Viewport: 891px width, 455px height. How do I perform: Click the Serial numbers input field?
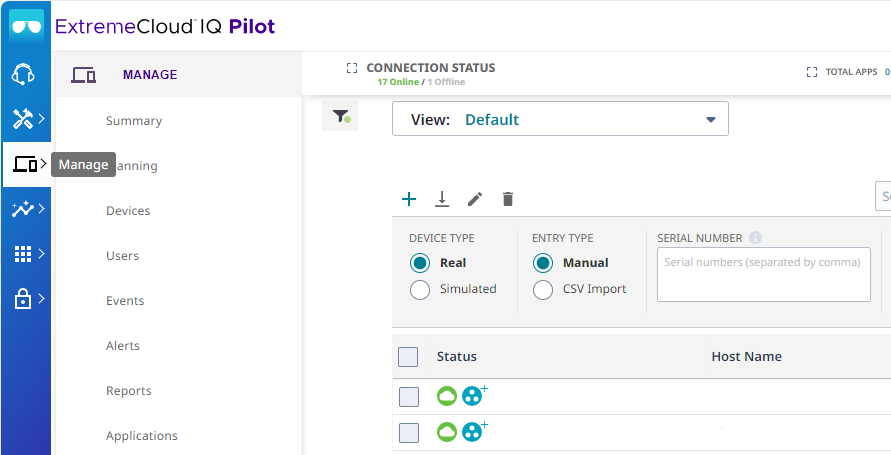pos(763,274)
